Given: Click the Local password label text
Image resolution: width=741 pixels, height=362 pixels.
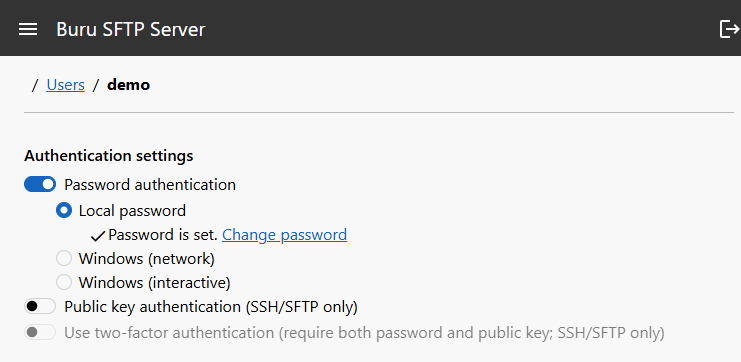Looking at the screenshot, I should [x=132, y=210].
